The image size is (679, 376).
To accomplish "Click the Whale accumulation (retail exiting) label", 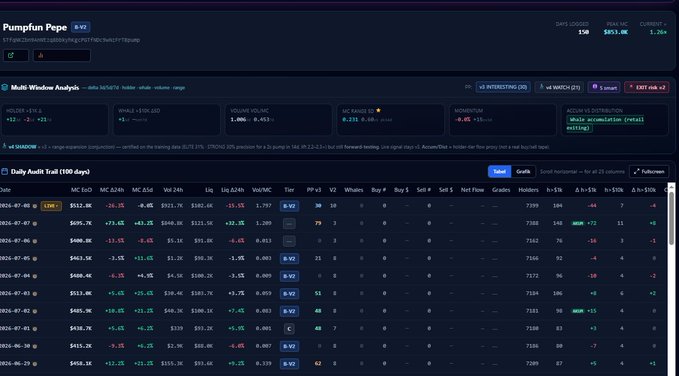I will click(x=605, y=124).
